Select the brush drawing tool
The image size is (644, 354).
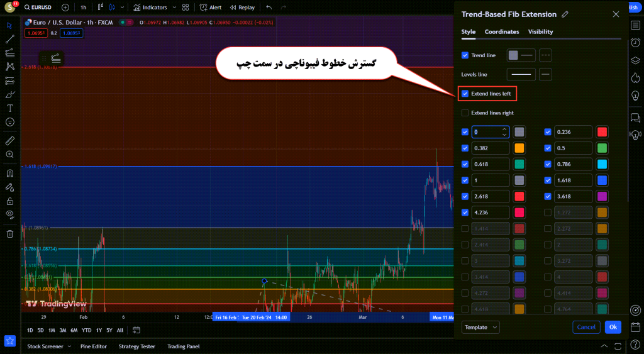pos(10,95)
